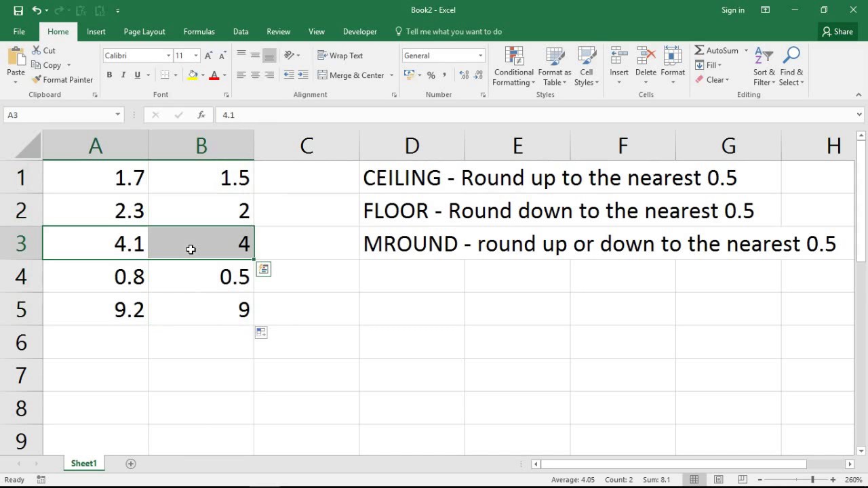Click the Save icon in title bar

[18, 10]
